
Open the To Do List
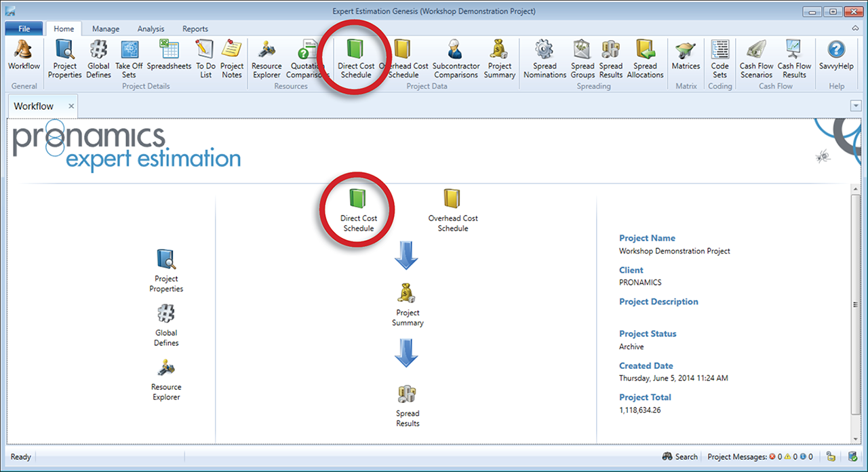click(204, 58)
